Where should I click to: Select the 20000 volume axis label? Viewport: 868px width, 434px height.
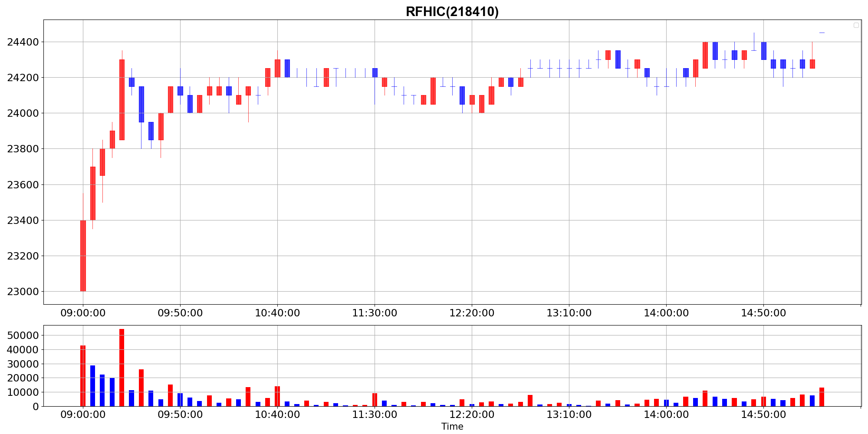click(x=23, y=378)
